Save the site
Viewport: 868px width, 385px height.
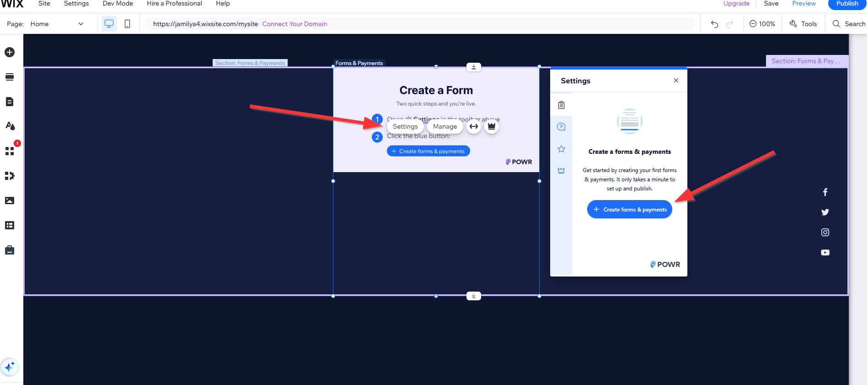[771, 4]
